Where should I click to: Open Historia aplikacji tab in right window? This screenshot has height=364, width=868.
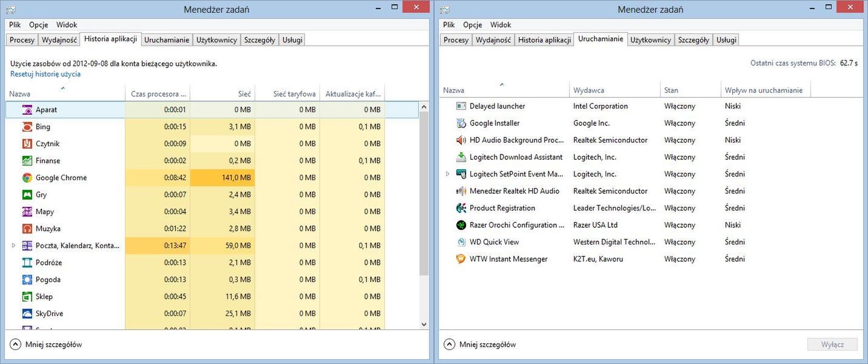click(x=544, y=40)
